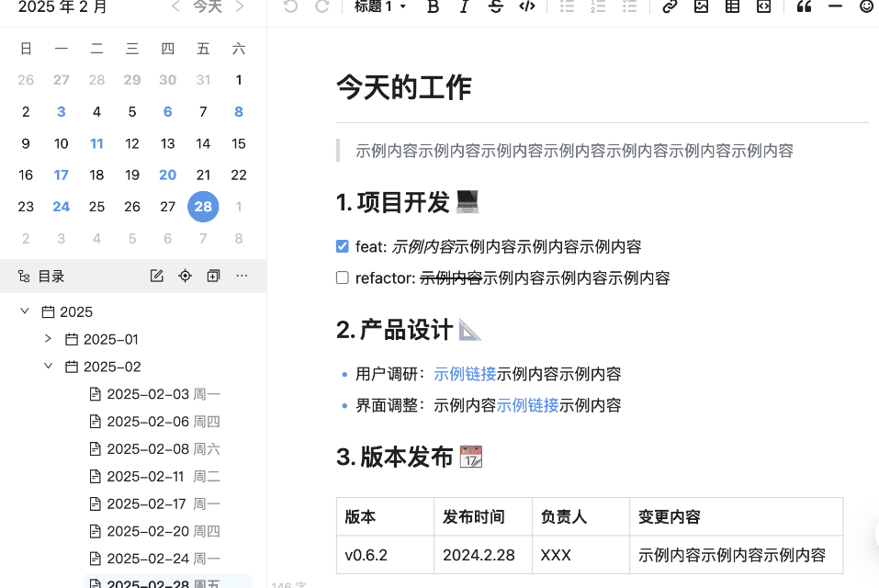This screenshot has height=588, width=879.
Task: Select blue date 11 in calendar
Action: (x=96, y=143)
